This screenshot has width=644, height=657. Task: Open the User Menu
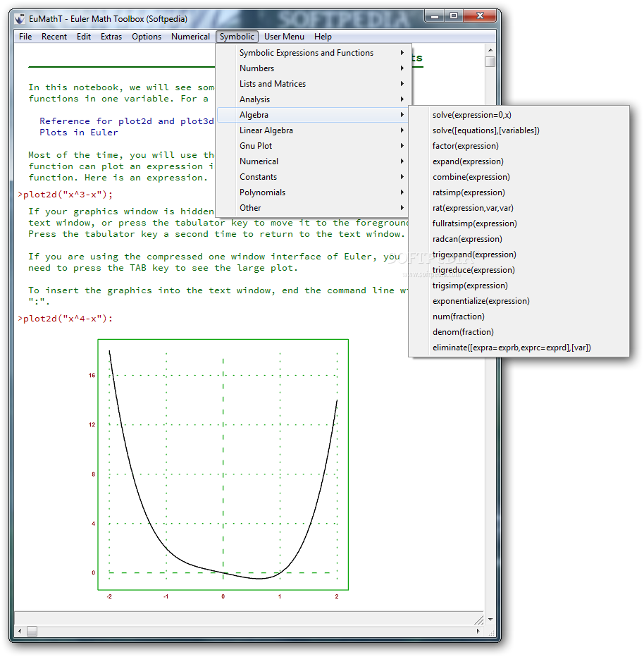(x=284, y=37)
